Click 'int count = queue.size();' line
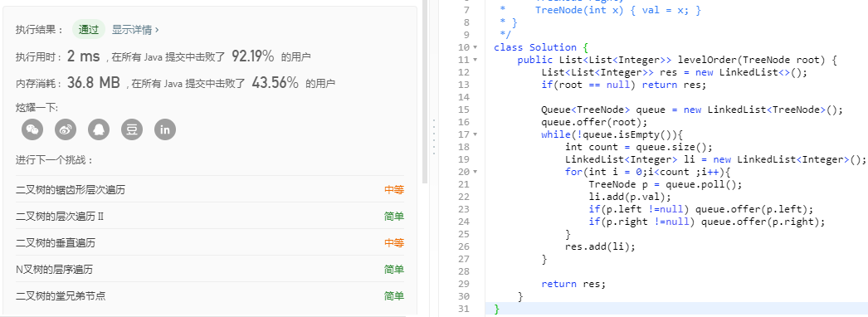Screen dimensions: 868x317 coord(639,147)
